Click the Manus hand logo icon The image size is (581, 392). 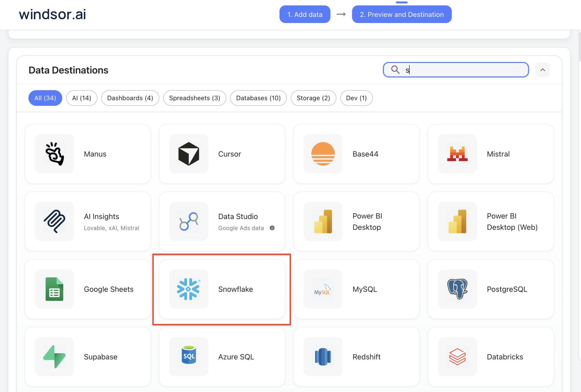54,154
